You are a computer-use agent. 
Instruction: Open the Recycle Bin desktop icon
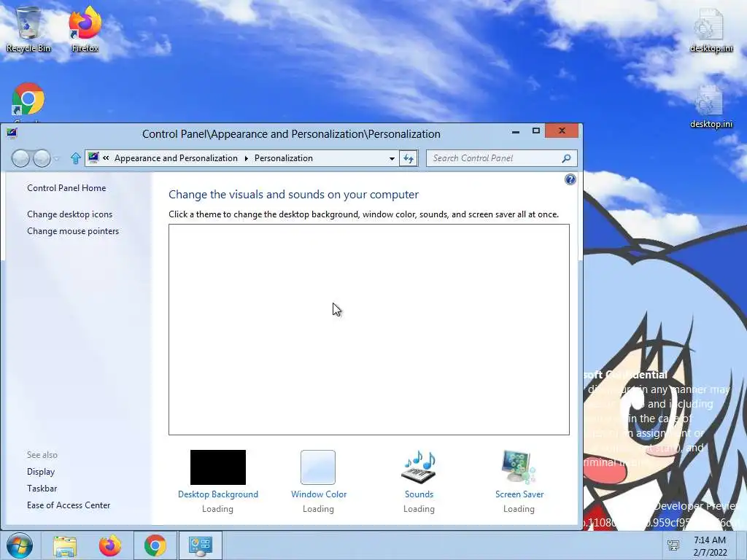point(28,29)
